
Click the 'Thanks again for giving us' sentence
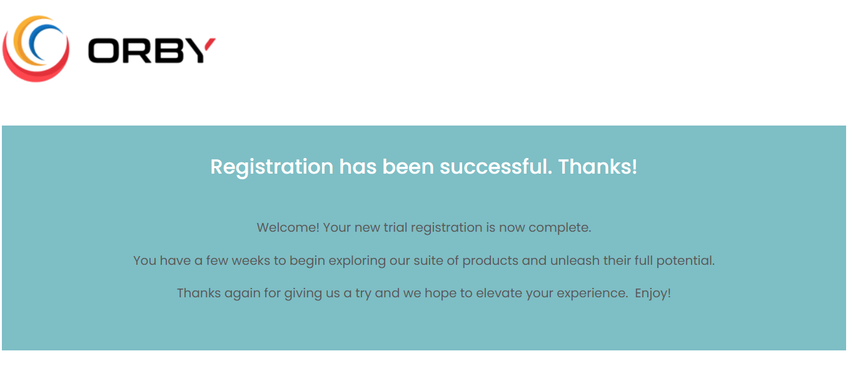pyautogui.click(x=424, y=293)
